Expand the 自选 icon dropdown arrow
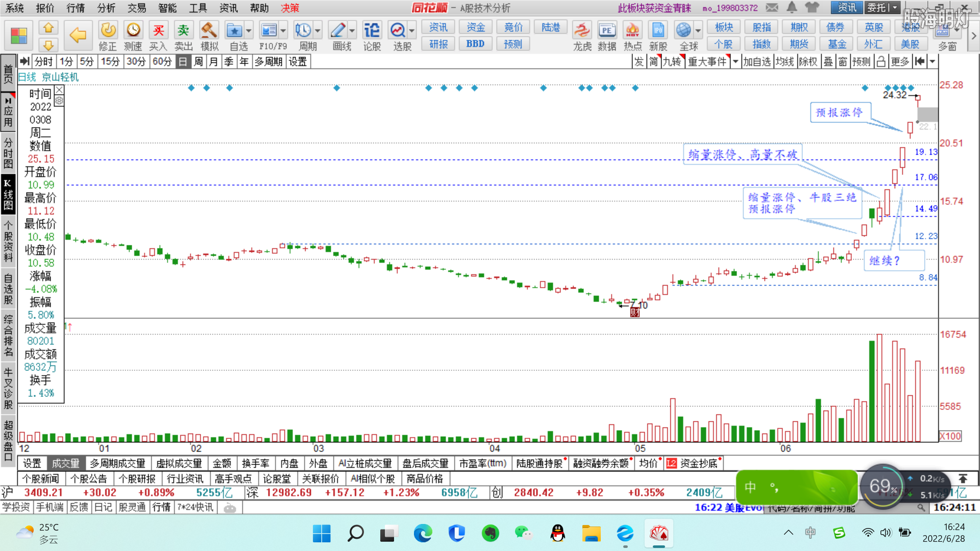This screenshot has width=980, height=551. 249,31
